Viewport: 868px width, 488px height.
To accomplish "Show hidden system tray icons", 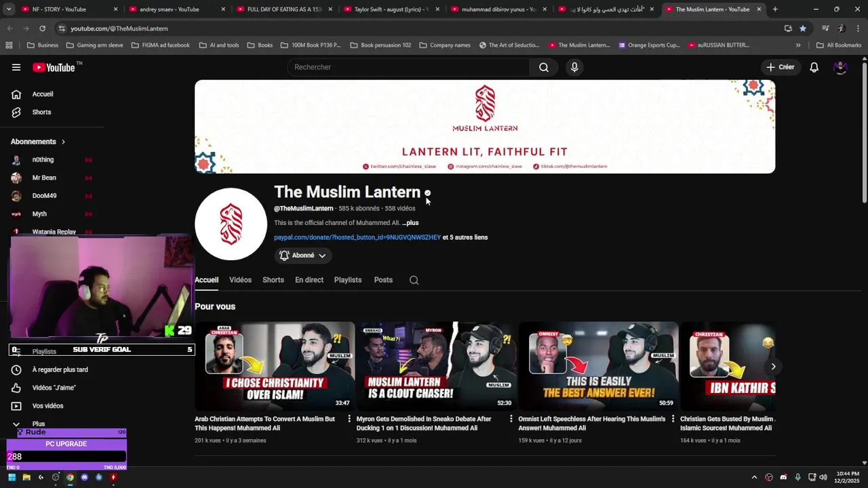I will (754, 477).
